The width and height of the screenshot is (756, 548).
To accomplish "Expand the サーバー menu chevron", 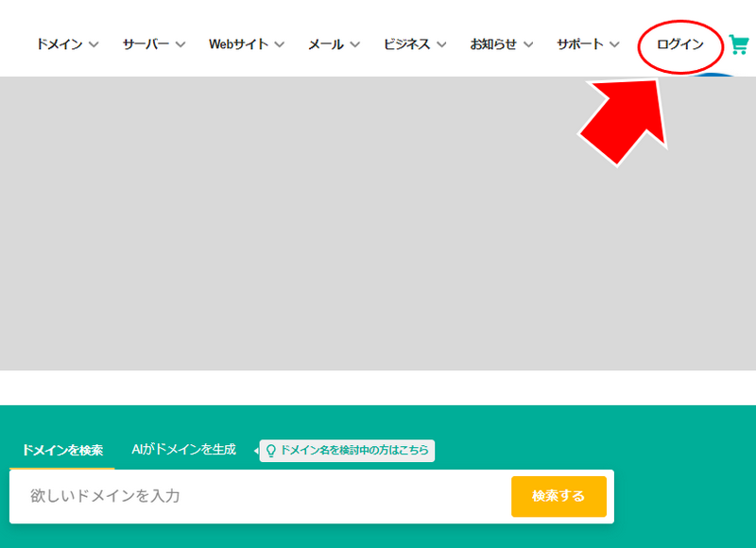I will click(180, 44).
